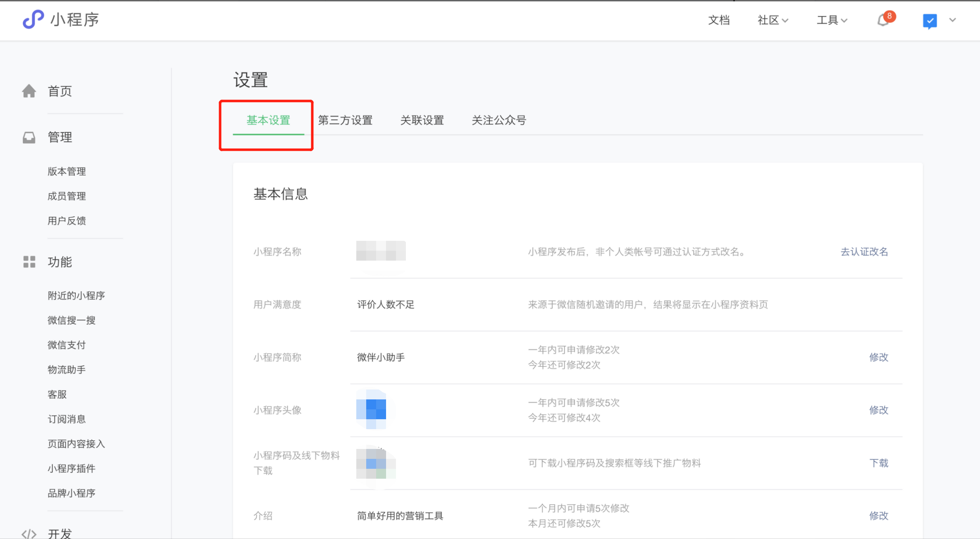The height and width of the screenshot is (539, 980).
Task: Open the notification bell with badge
Action: coord(883,20)
